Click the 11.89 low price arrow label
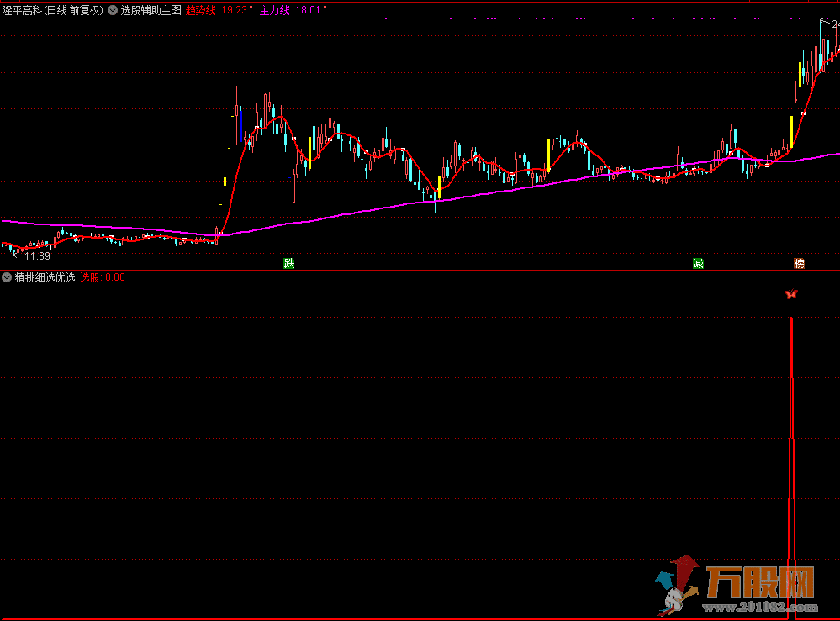The height and width of the screenshot is (621, 840). pyautogui.click(x=30, y=256)
